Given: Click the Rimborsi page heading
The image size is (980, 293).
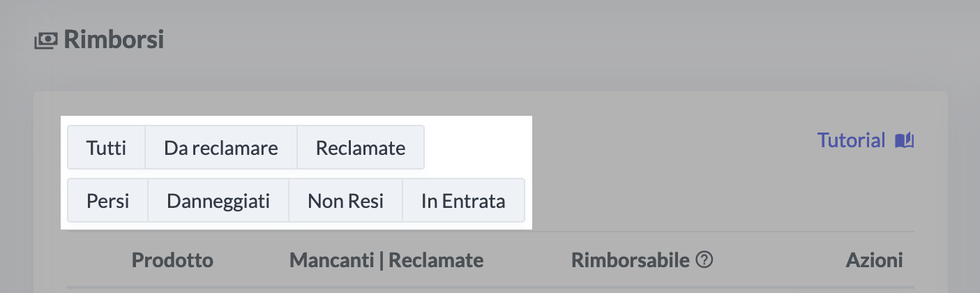Looking at the screenshot, I should [114, 40].
